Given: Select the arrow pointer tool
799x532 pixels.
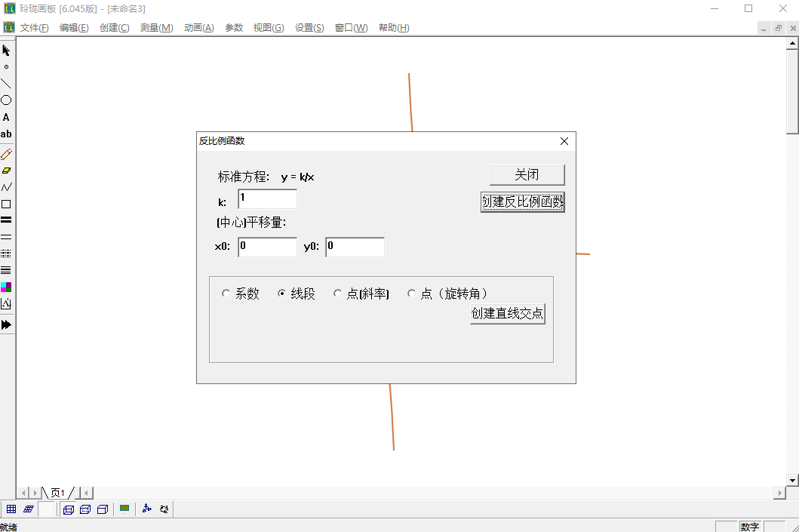Looking at the screenshot, I should point(6,51).
